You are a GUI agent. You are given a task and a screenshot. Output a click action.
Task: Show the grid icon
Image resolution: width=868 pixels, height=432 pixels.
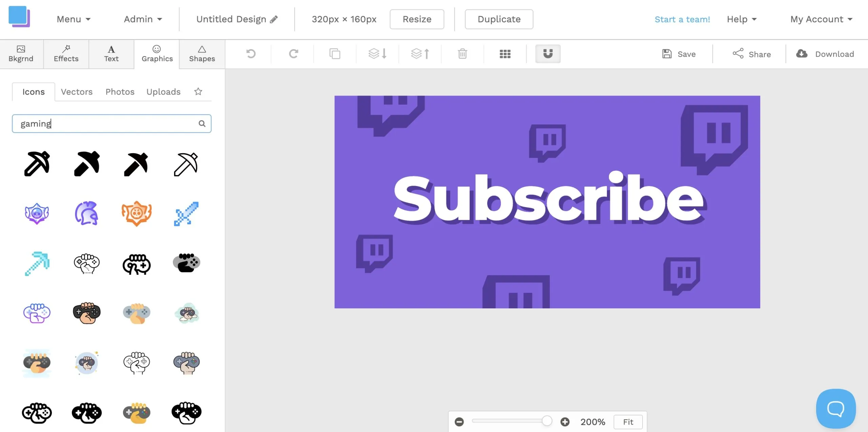pos(505,54)
